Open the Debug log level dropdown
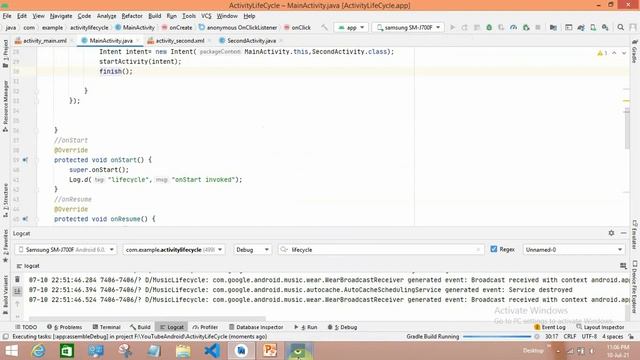 [x=252, y=249]
